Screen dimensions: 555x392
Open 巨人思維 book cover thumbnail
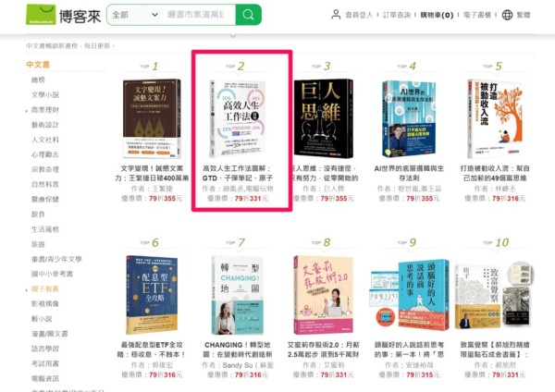[324, 118]
